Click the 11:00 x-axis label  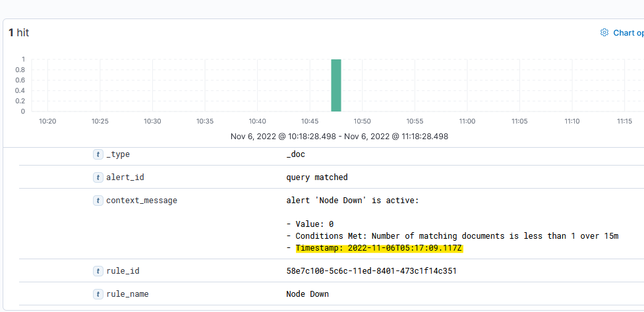467,121
